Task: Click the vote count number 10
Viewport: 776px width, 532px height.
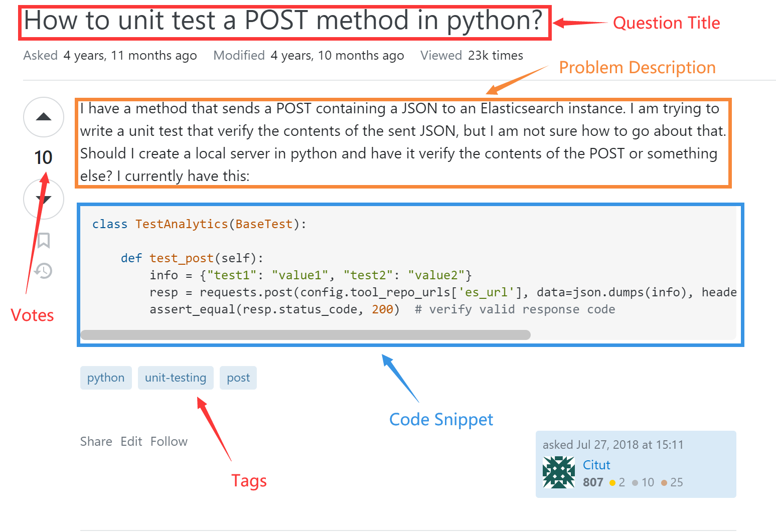Action: (44, 157)
